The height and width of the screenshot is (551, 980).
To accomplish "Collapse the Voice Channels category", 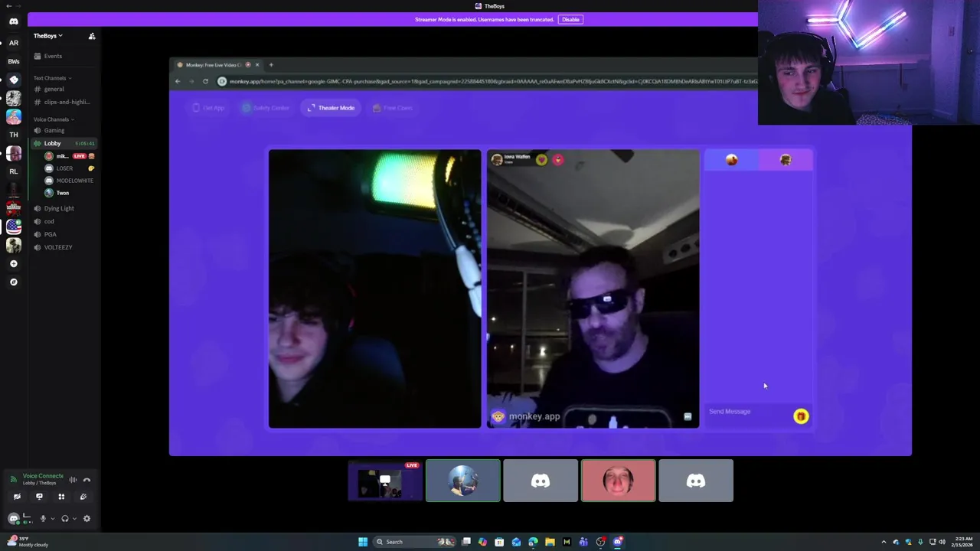I will pos(54,119).
